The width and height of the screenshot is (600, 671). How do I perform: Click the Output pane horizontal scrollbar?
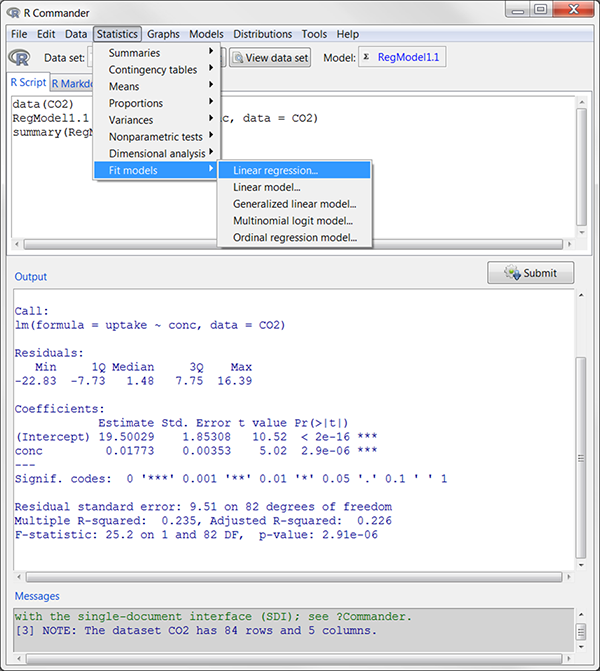point(294,577)
